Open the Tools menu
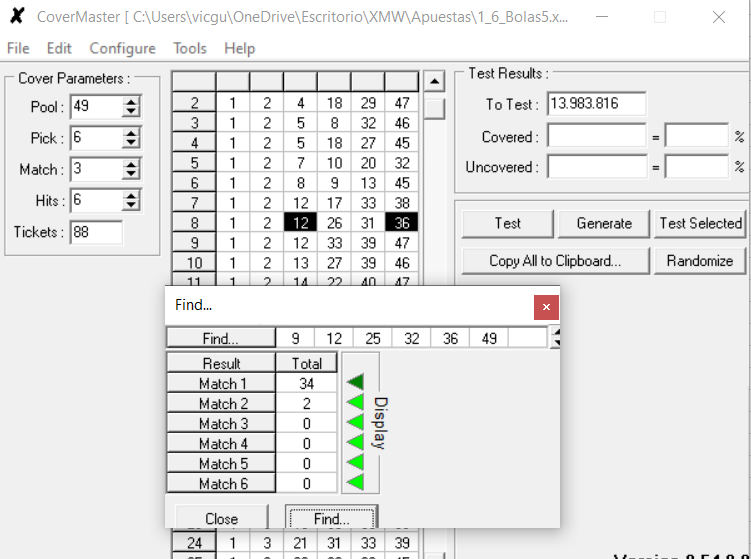Image resolution: width=751 pixels, height=559 pixels. coord(190,48)
